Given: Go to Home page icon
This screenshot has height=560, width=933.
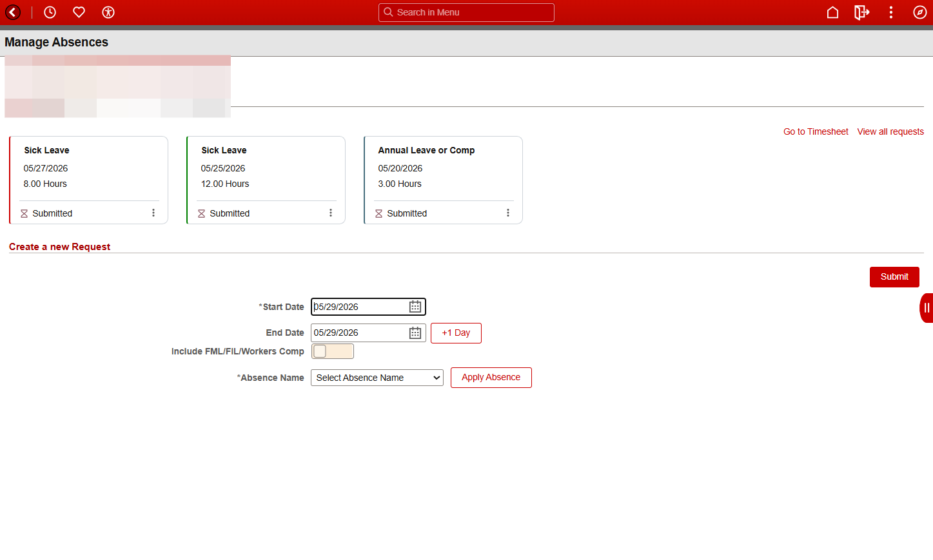Looking at the screenshot, I should coord(832,12).
